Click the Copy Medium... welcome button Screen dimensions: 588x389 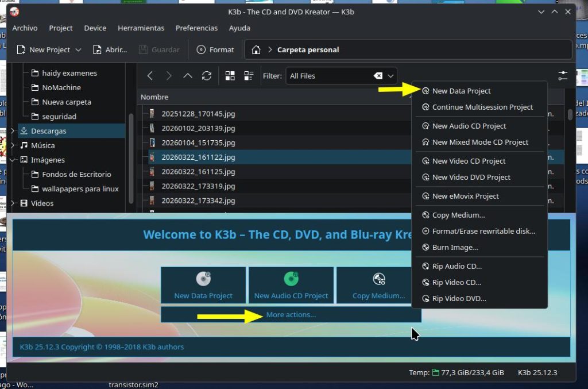click(x=379, y=285)
